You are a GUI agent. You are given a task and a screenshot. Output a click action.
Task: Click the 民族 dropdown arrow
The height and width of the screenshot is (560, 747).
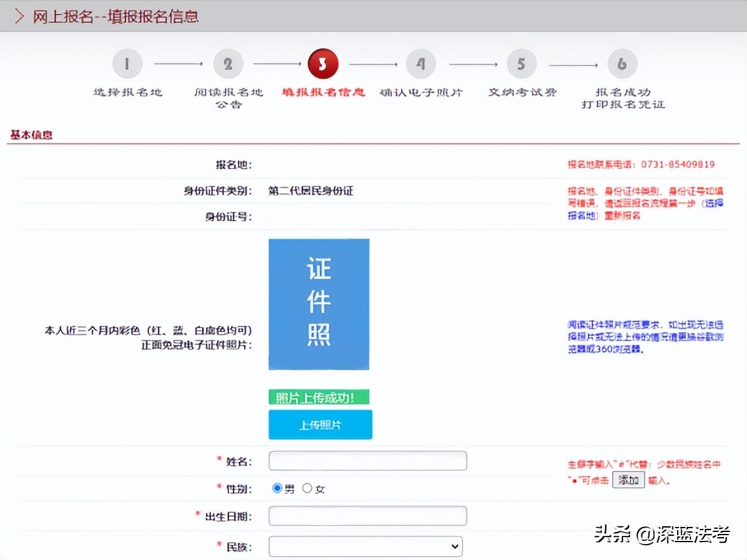pos(454,546)
